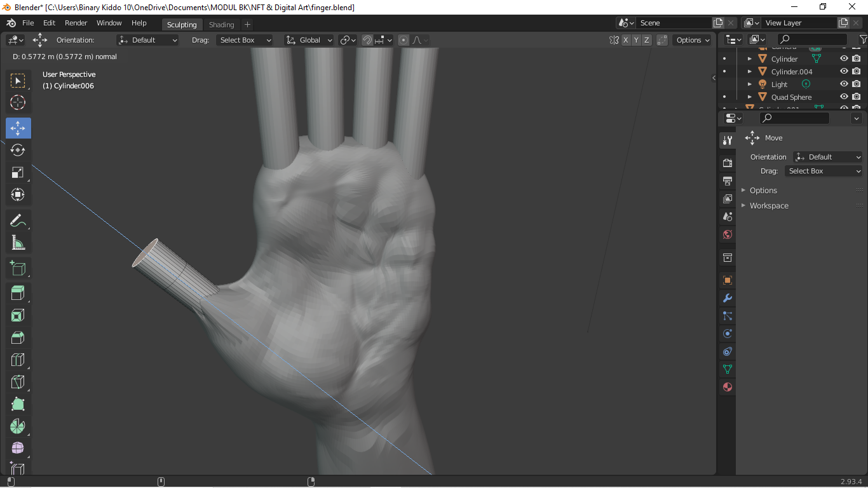Open the Window menu
This screenshot has width=868, height=488.
[109, 23]
